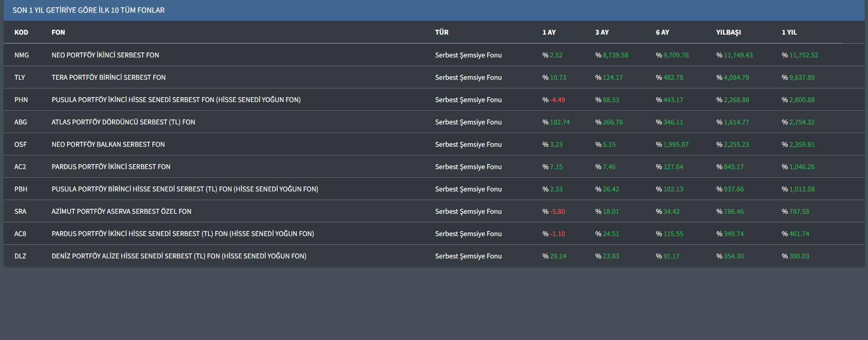Select the fund code TLY
Image resolution: width=868 pixels, height=340 pixels.
[20, 77]
